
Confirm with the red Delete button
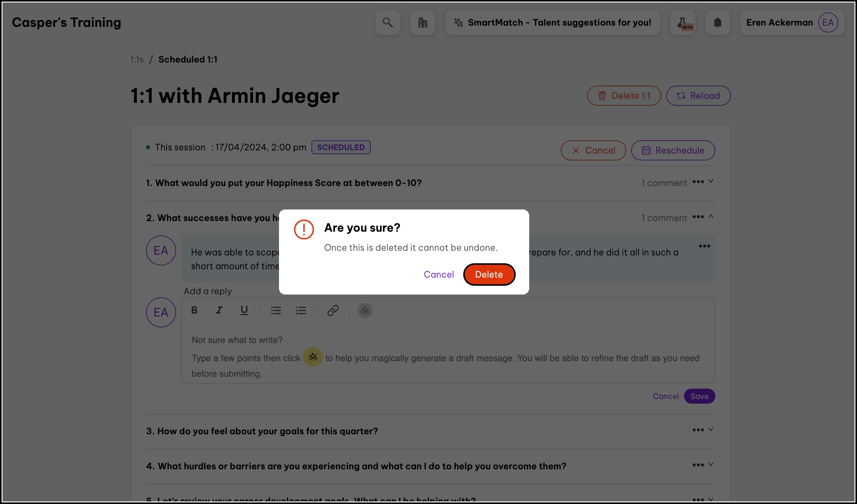489,274
